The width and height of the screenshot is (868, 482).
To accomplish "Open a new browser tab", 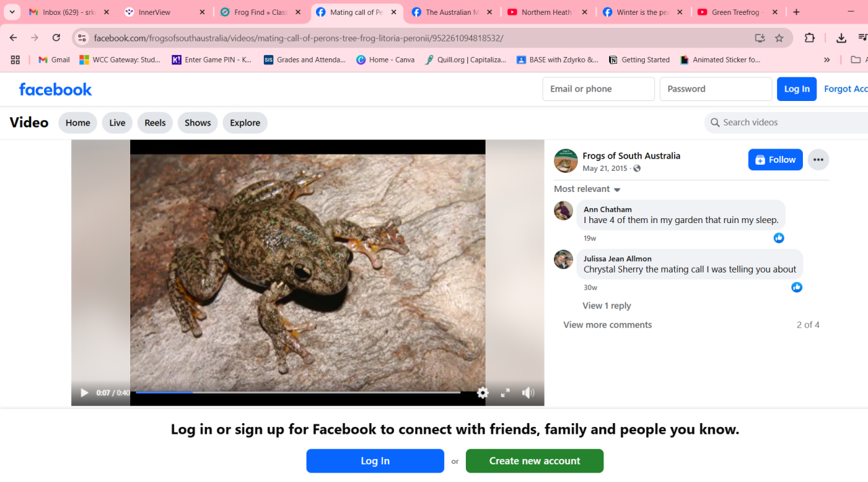I will pyautogui.click(x=796, y=12).
